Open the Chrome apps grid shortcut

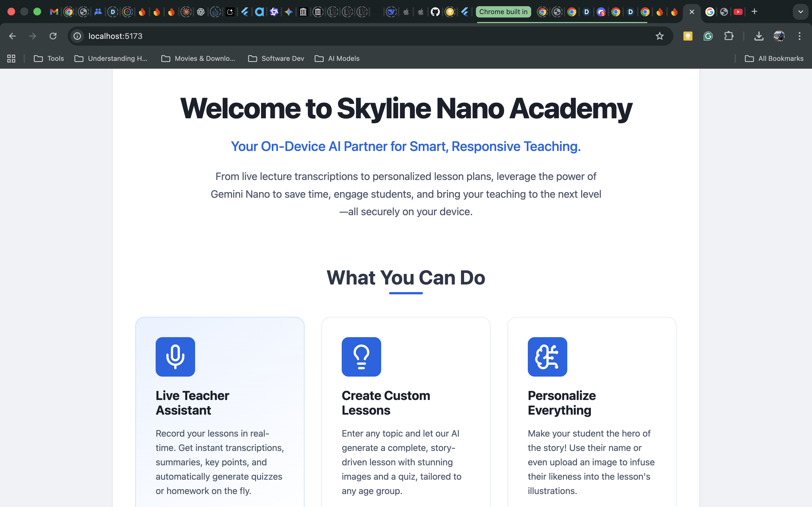coord(11,58)
